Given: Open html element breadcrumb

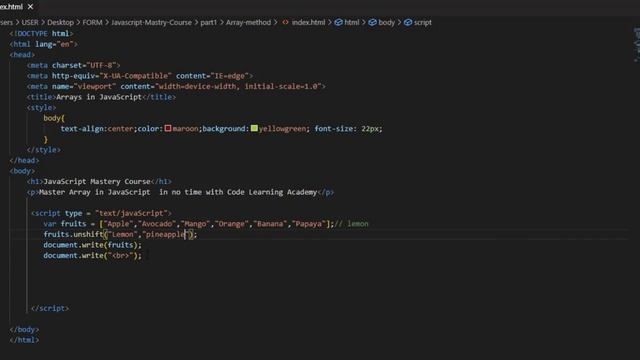Looking at the screenshot, I should pos(351,22).
